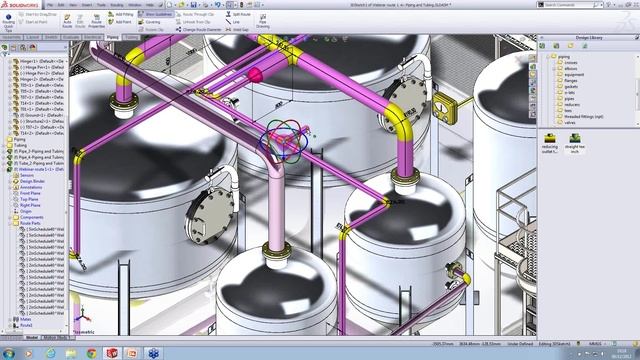Select the FeatureManager design tree tab icon

click(5, 47)
